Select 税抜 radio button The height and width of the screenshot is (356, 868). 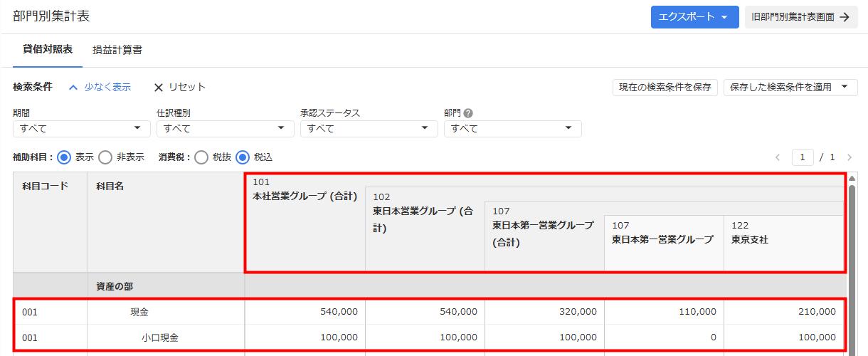pos(201,157)
